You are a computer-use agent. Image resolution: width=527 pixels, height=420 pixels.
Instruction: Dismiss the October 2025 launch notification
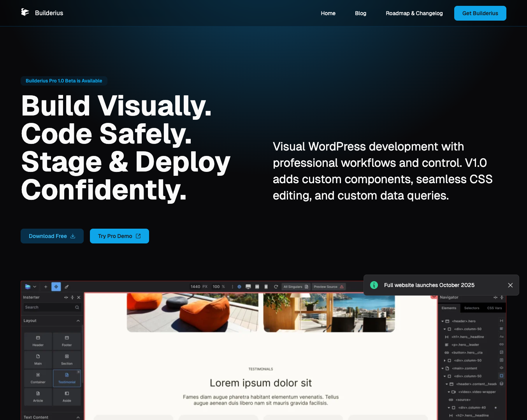pyautogui.click(x=510, y=285)
